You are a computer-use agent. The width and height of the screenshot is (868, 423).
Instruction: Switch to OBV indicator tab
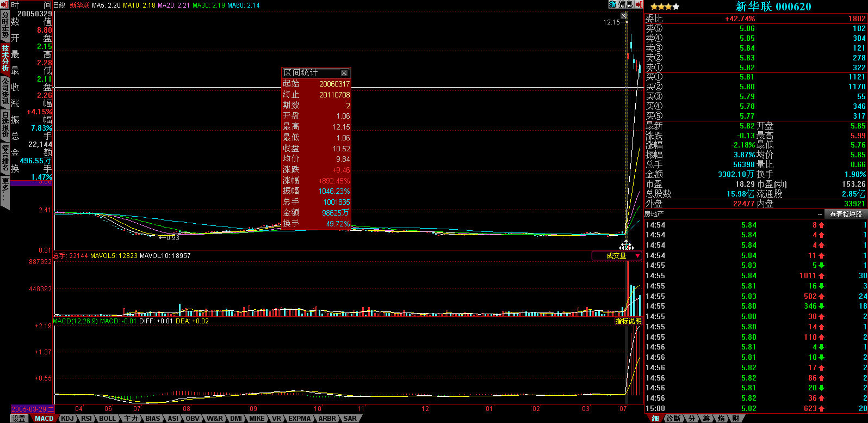click(x=193, y=419)
